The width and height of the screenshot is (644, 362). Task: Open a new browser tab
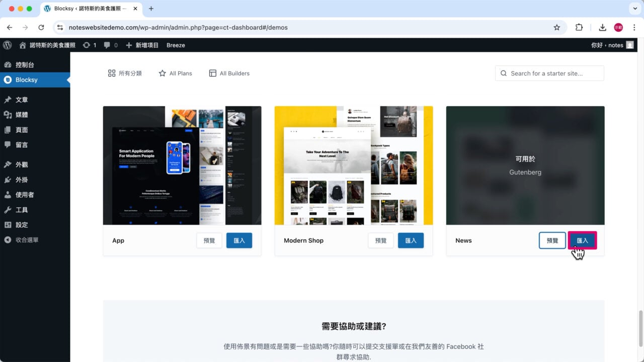pos(151,9)
